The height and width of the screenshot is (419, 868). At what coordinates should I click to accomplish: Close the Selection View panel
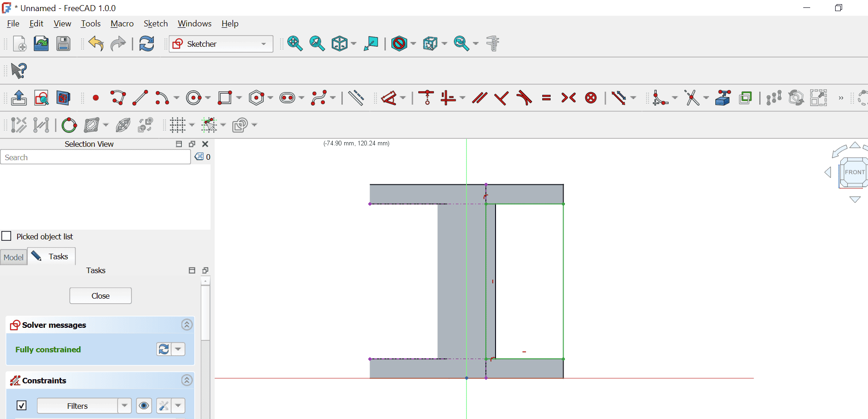click(205, 144)
